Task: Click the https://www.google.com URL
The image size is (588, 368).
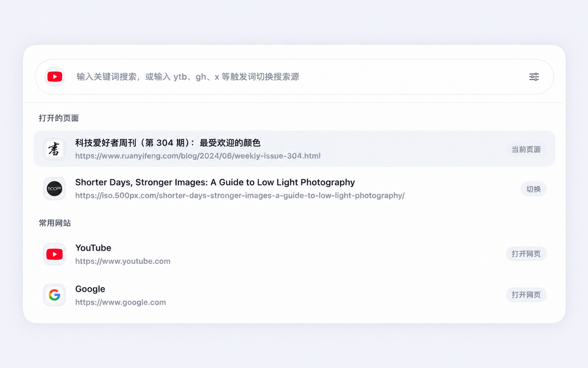Action: coord(120,302)
